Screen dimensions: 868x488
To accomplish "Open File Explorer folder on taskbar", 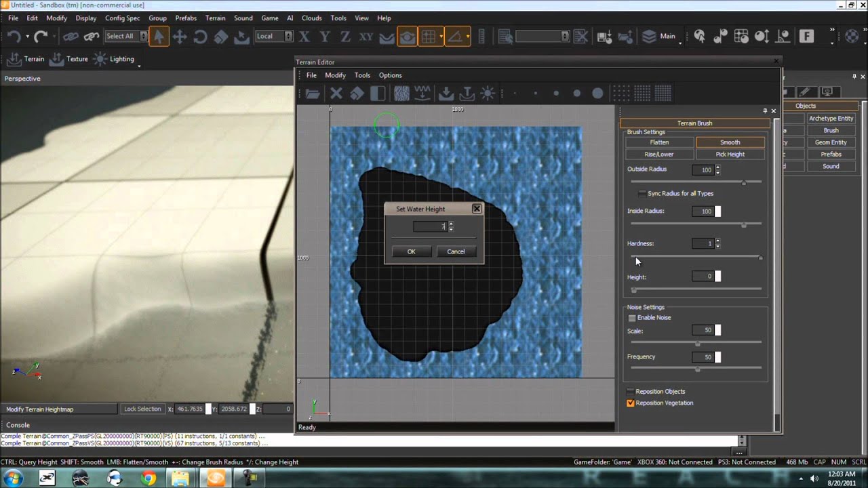I will (x=181, y=479).
